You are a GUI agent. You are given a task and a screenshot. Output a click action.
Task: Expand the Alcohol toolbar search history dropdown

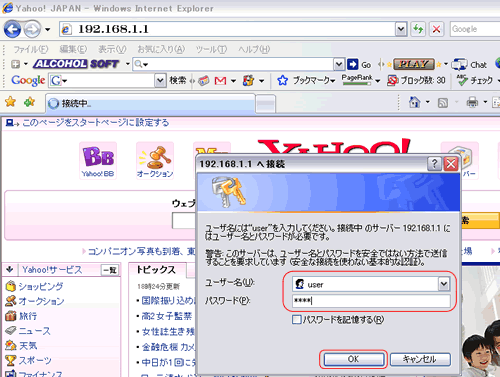339,64
